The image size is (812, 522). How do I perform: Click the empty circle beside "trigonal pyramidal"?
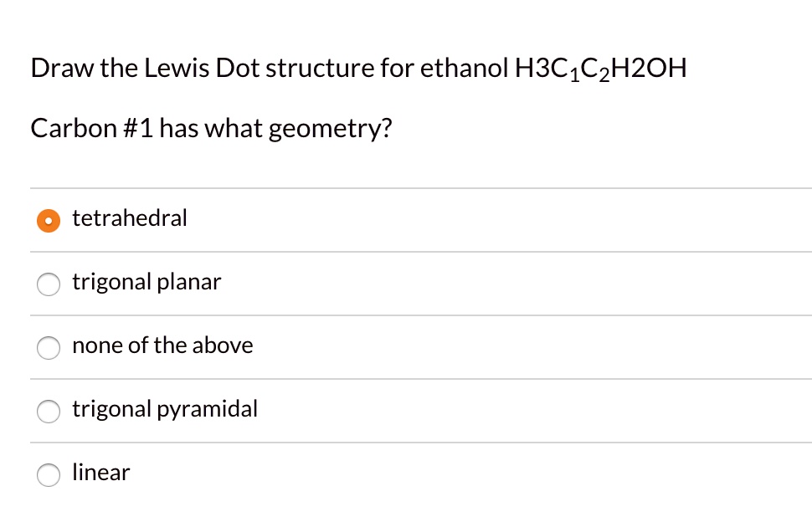click(x=49, y=411)
